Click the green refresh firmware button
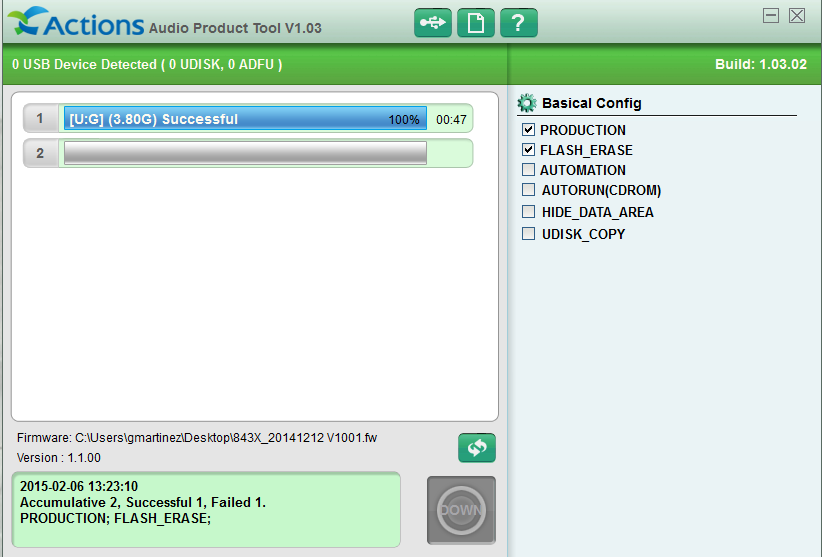This screenshot has height=557, width=822. [477, 447]
